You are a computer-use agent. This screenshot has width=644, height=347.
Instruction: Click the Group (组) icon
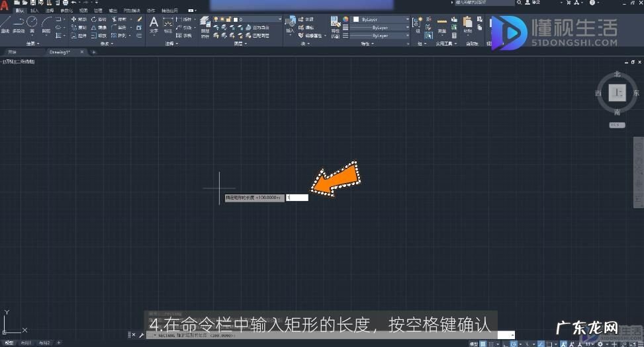pyautogui.click(x=418, y=25)
